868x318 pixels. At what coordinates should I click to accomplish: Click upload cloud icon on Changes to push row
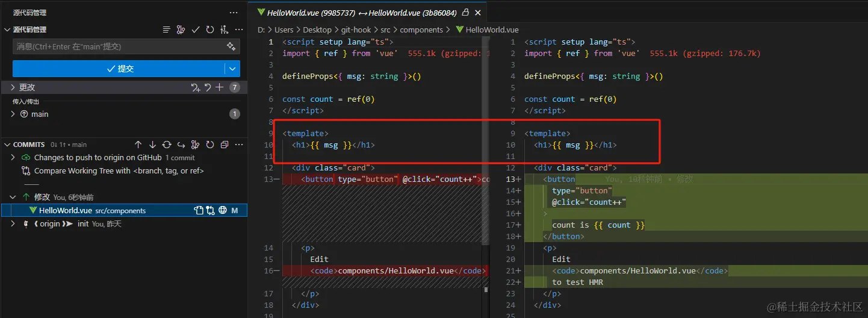[26, 158]
